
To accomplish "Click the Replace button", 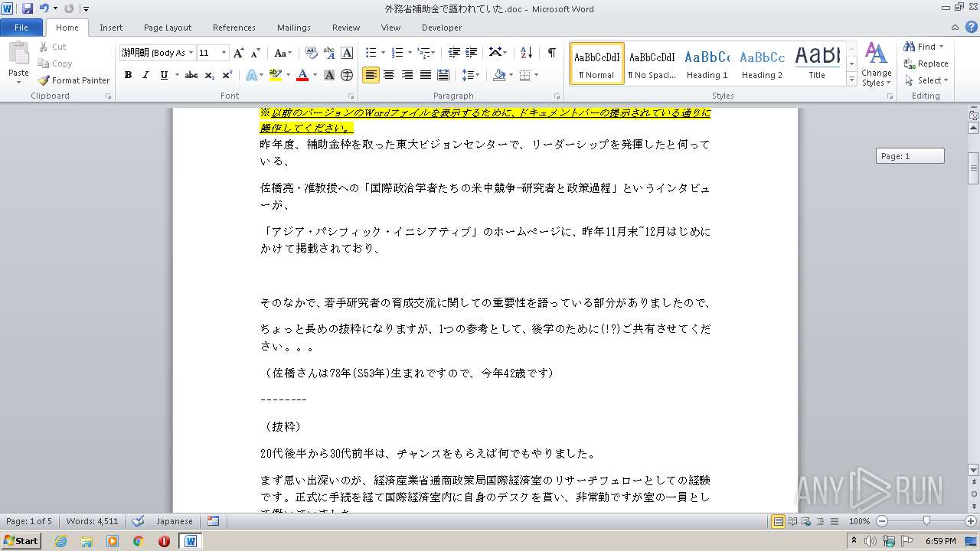I will [926, 64].
